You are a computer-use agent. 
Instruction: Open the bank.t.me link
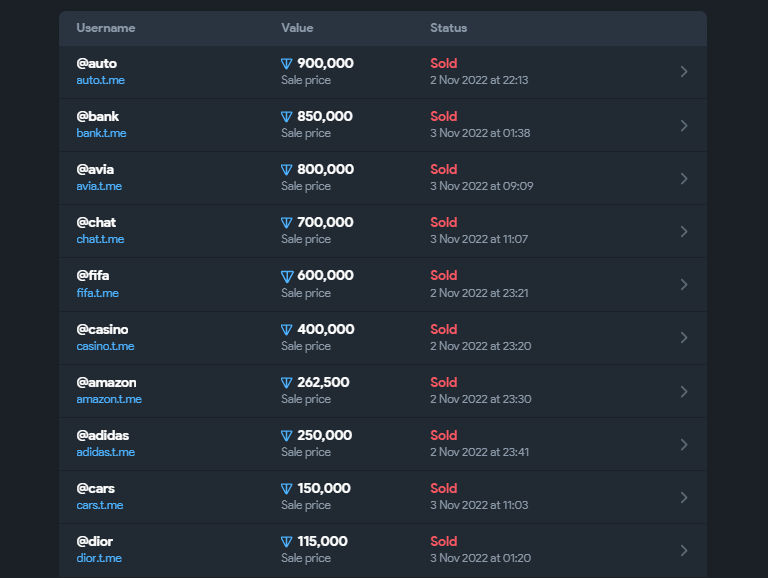click(x=101, y=133)
